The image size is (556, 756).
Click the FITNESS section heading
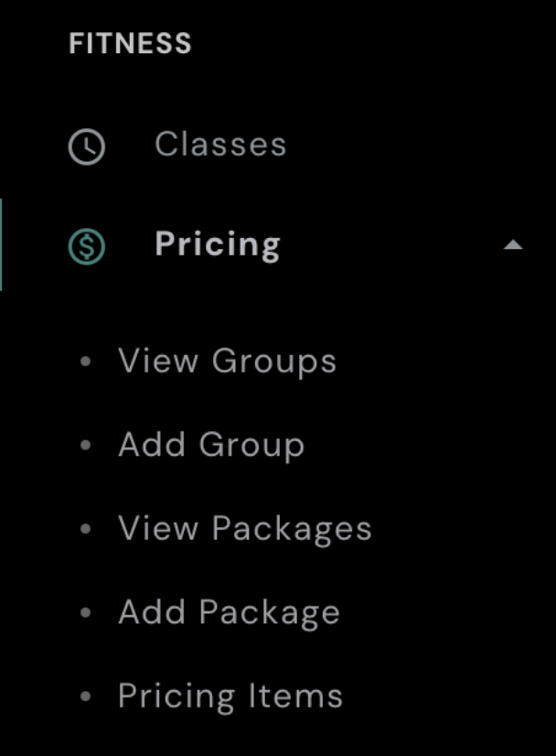(130, 44)
